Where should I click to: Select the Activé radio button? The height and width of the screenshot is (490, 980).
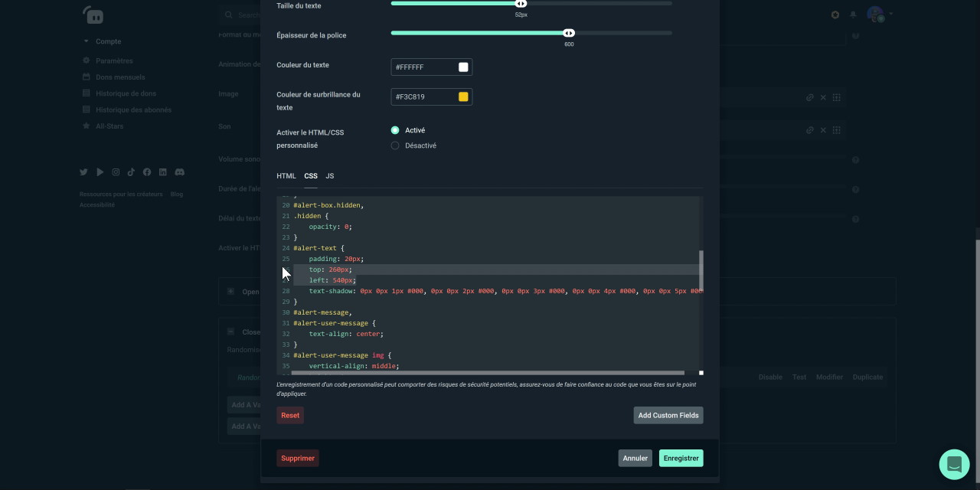pyautogui.click(x=395, y=130)
